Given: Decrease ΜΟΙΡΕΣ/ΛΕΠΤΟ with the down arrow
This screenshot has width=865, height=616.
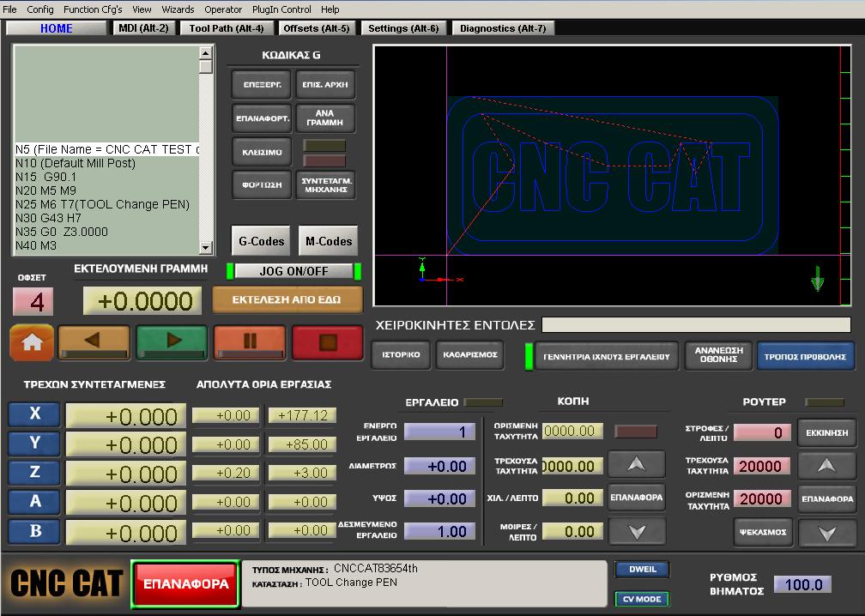Looking at the screenshot, I should (636, 531).
